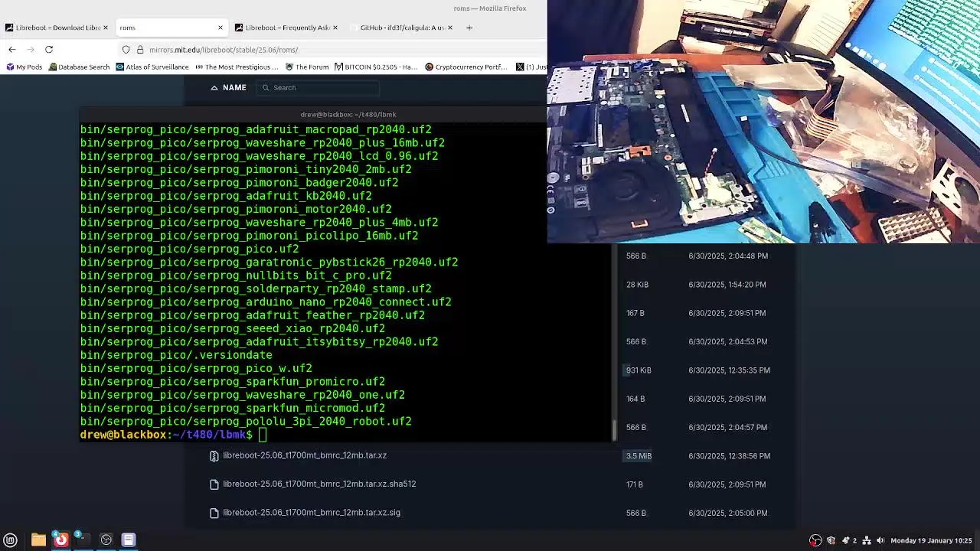Open 'The Most Prestigious' bookmark
This screenshot has width=980, height=551.
click(x=237, y=67)
